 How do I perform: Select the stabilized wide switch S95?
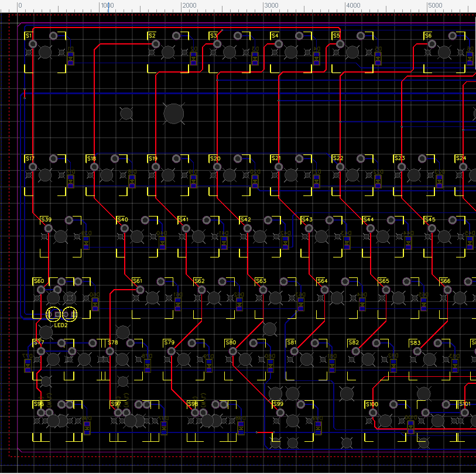pyautogui.click(x=56, y=420)
